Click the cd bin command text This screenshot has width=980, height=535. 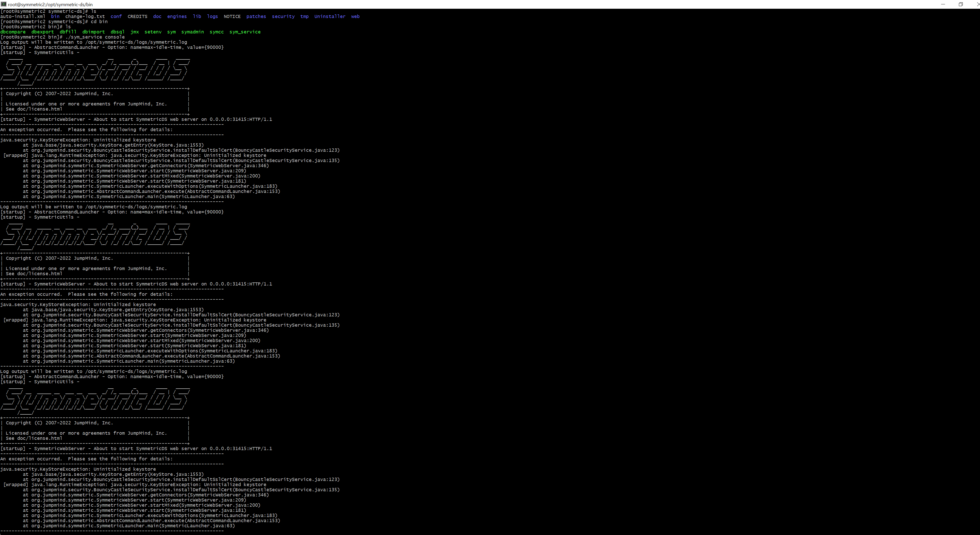pos(99,22)
